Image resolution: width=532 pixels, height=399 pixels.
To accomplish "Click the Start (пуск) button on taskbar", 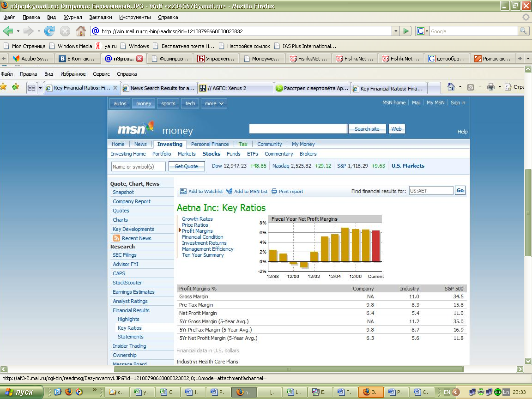I will (x=22, y=392).
